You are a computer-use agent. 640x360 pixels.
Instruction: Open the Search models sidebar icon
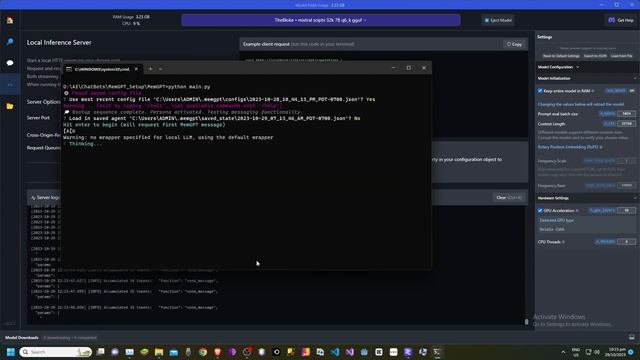coord(10,42)
